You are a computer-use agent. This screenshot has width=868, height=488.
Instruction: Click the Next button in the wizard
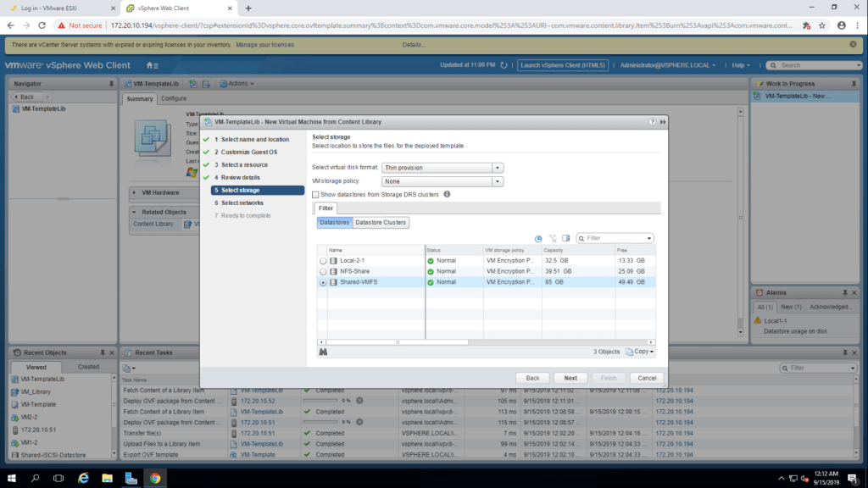tap(570, 378)
